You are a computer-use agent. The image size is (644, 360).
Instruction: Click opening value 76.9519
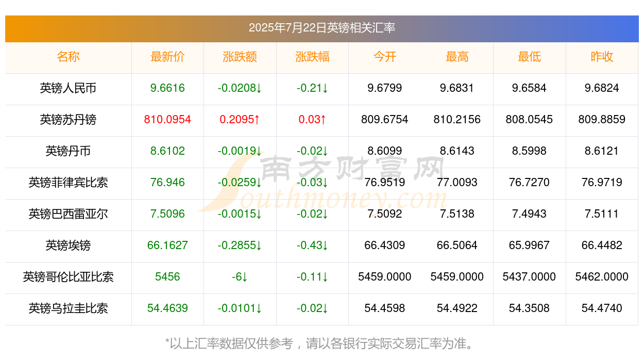click(x=385, y=183)
